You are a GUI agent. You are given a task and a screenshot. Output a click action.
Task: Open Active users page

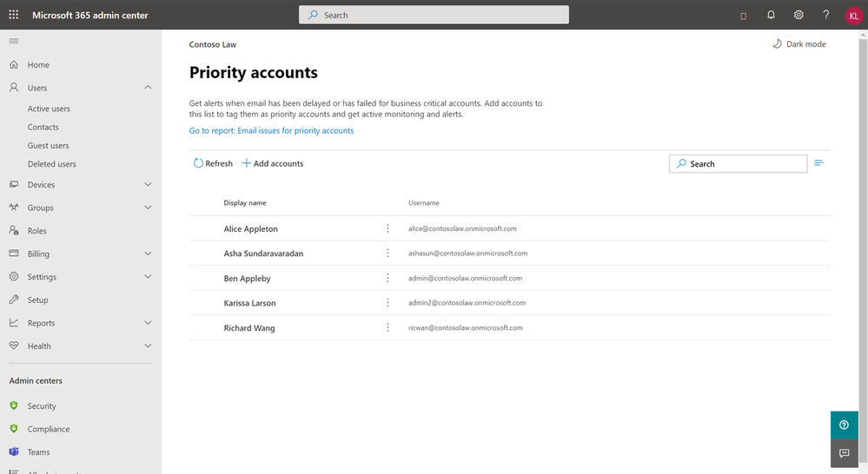tap(49, 109)
